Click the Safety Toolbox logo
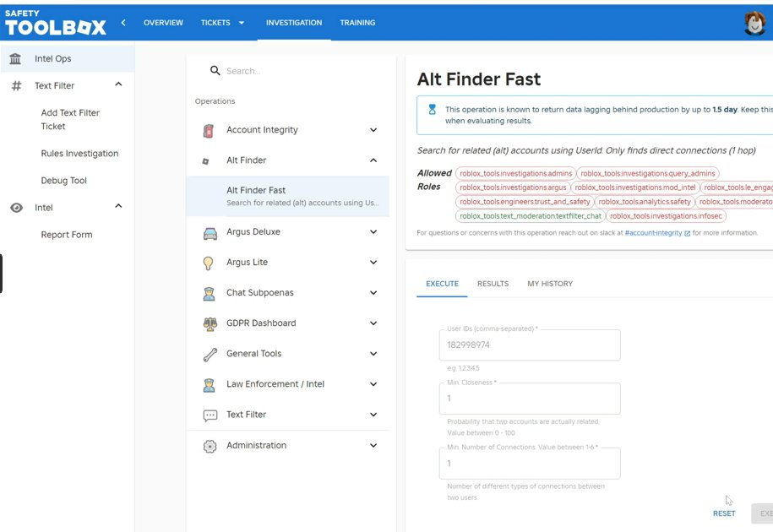This screenshot has width=773, height=532. coord(55,23)
